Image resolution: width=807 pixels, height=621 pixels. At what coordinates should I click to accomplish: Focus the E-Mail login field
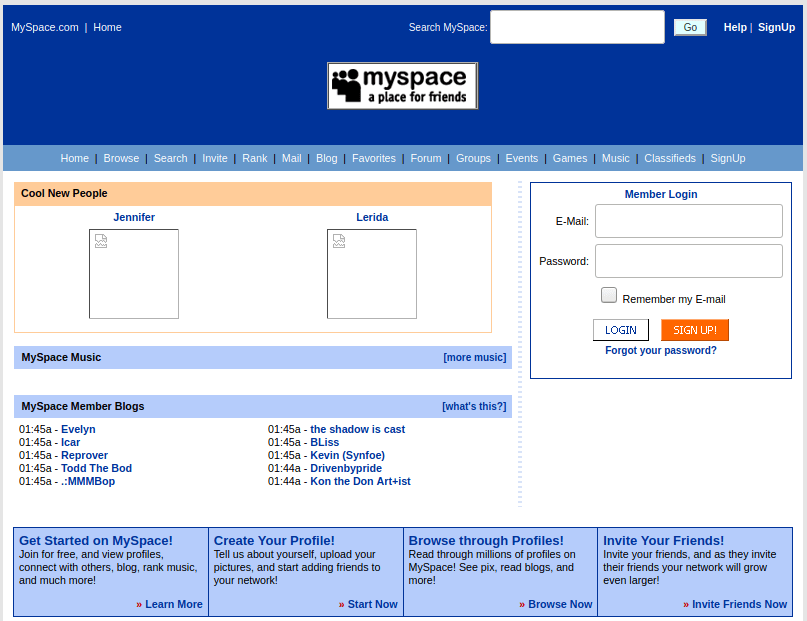click(689, 221)
